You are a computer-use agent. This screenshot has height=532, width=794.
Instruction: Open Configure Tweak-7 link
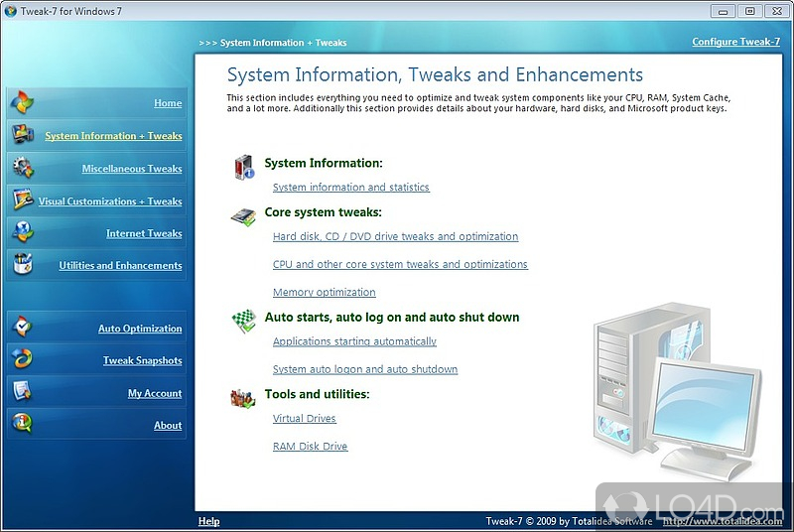coord(735,42)
